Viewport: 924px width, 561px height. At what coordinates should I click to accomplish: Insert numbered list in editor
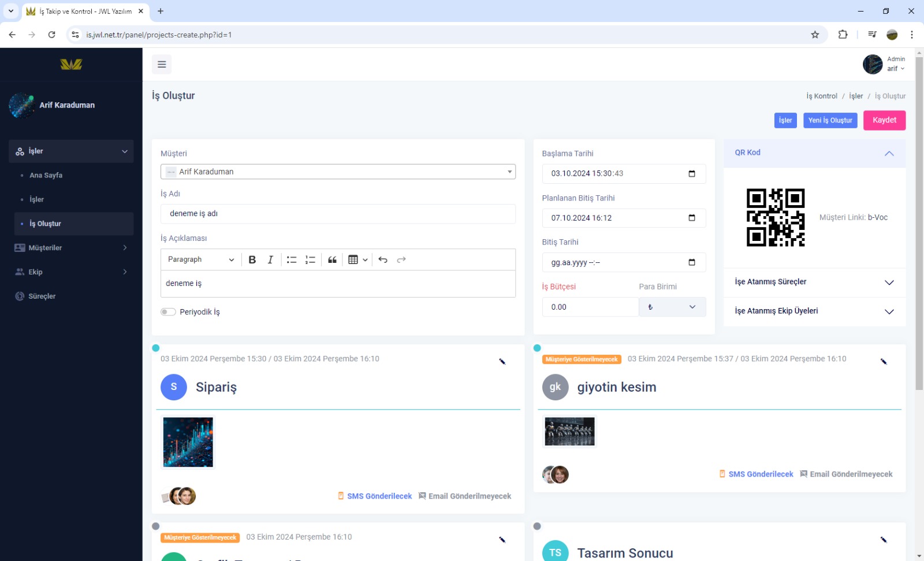click(310, 260)
